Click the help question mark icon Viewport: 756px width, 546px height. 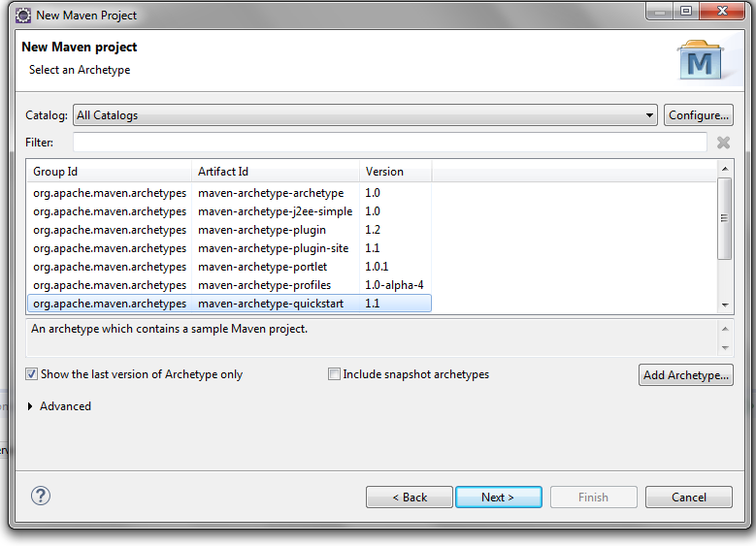[41, 496]
